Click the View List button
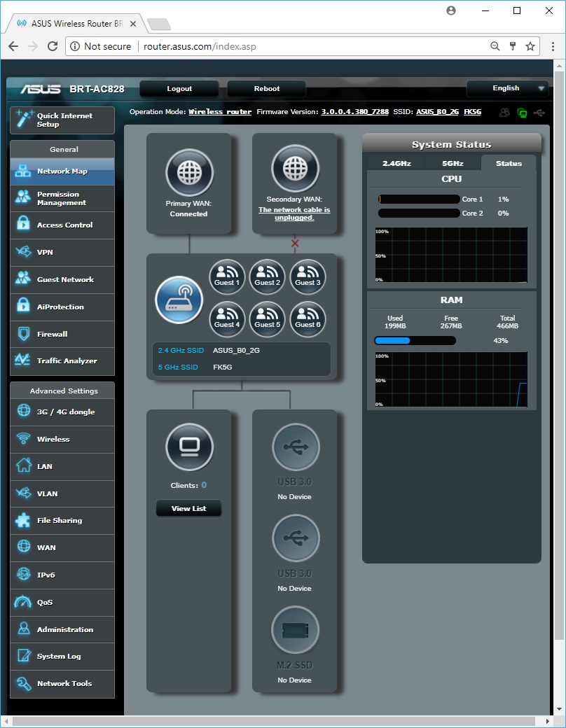Image resolution: width=566 pixels, height=728 pixels. click(188, 509)
